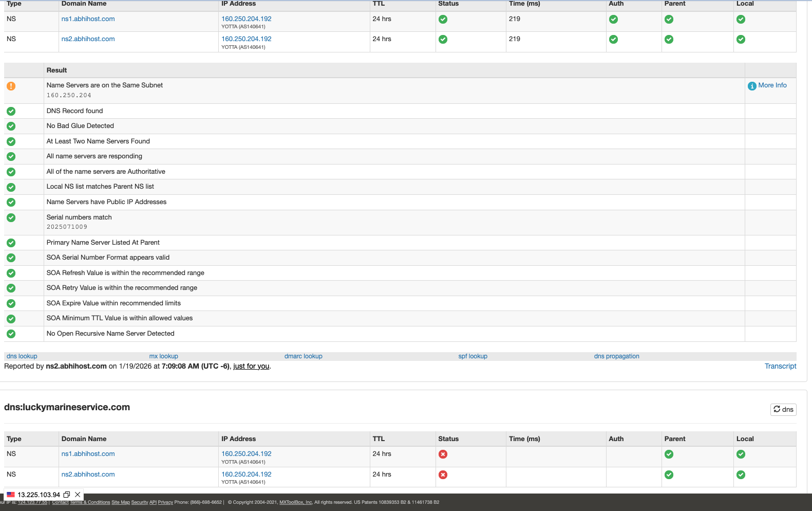
Task: Open the mx lookup tab
Action: [x=163, y=356]
